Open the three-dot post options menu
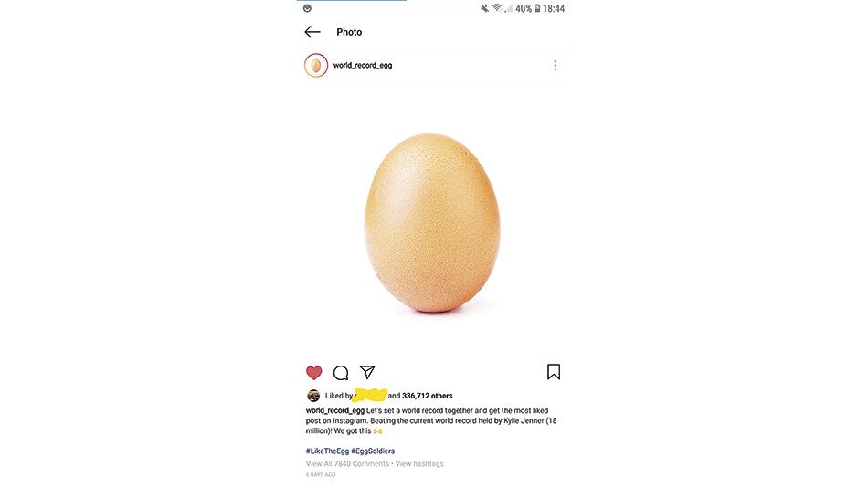868x488 pixels. click(555, 66)
